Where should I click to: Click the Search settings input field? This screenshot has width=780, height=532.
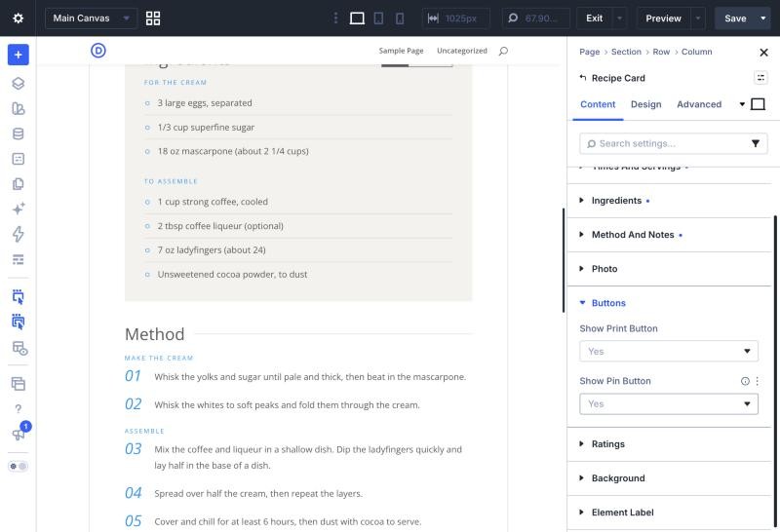667,143
